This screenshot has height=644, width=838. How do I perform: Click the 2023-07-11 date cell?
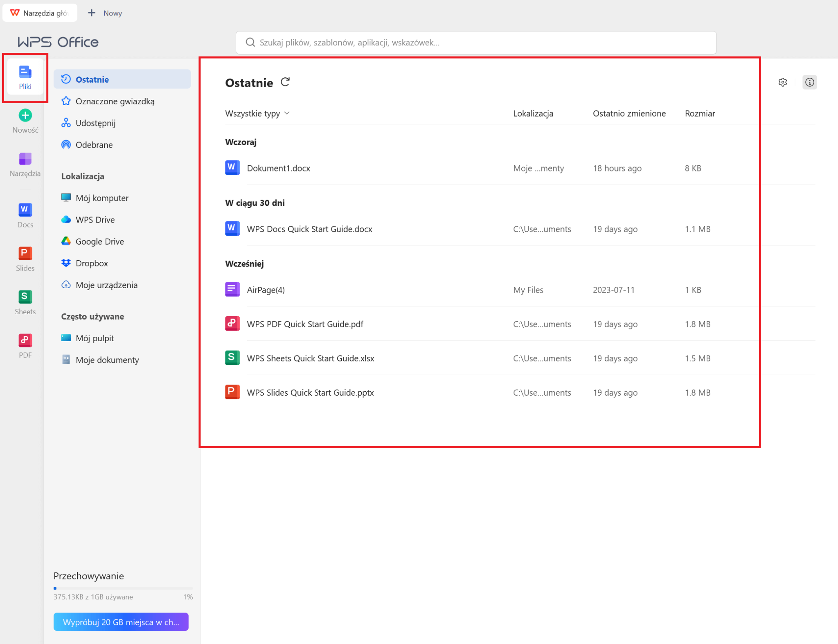(x=613, y=290)
